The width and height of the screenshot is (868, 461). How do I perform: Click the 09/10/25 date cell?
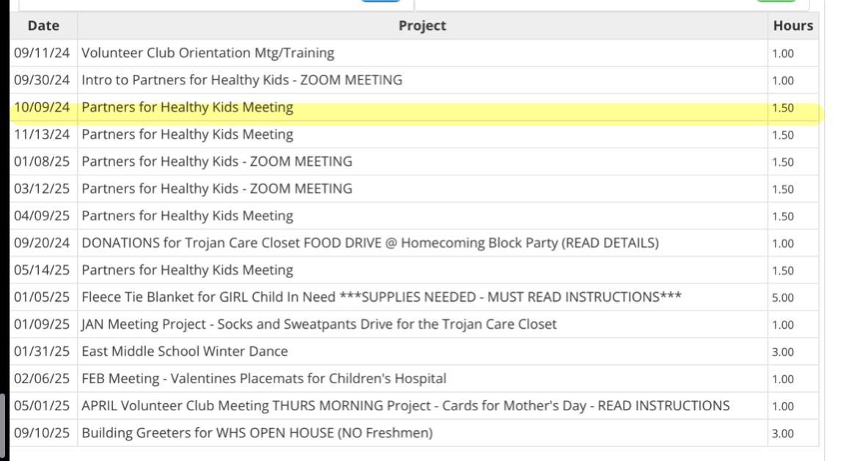42,433
